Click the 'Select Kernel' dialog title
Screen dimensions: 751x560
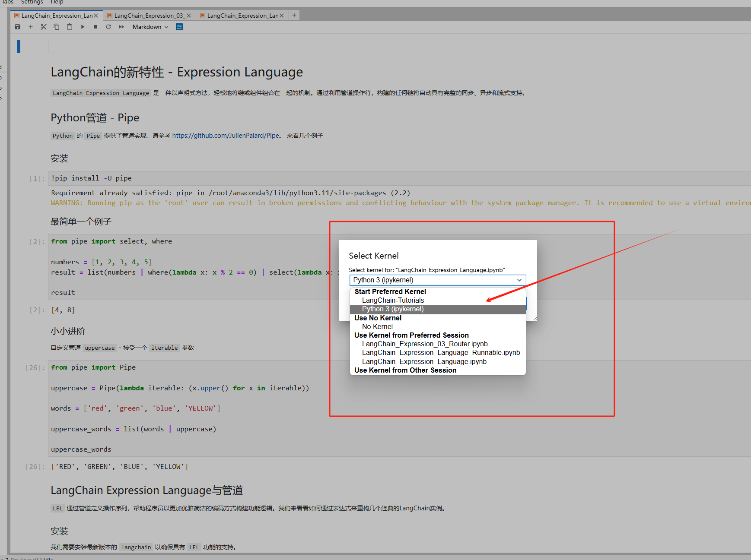coord(374,256)
